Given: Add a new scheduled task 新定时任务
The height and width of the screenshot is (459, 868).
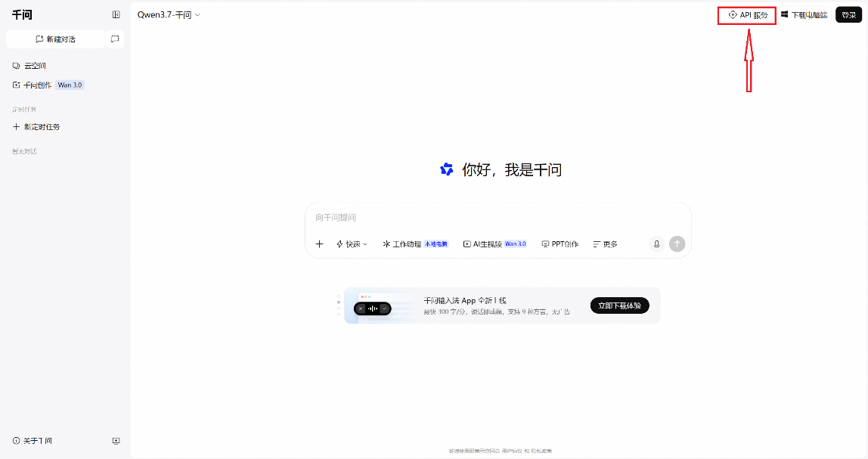Looking at the screenshot, I should pyautogui.click(x=36, y=127).
